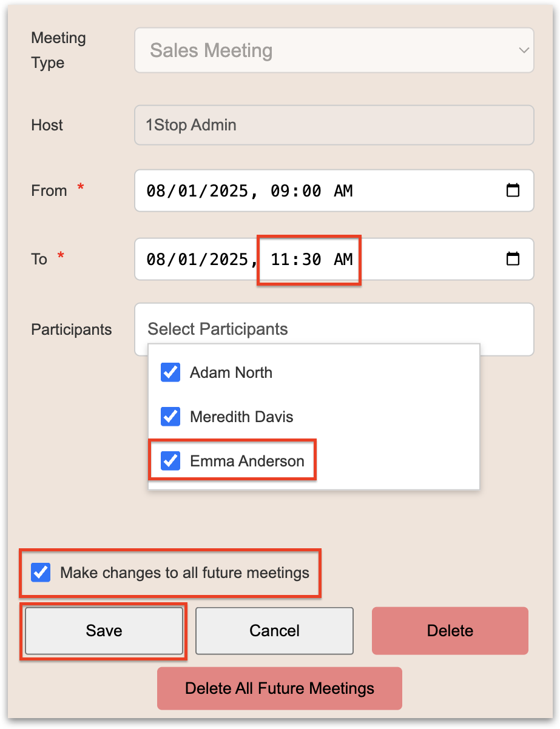Select the year 2025 in To field

click(x=227, y=260)
